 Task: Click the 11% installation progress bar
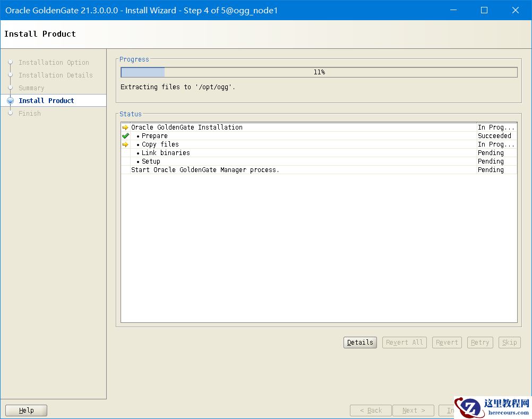[x=319, y=72]
